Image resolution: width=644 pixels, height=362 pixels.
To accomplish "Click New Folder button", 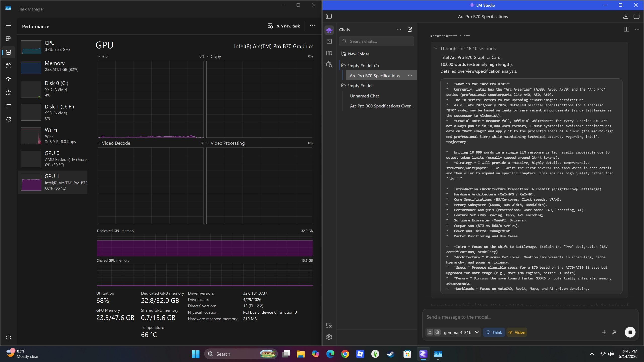I will (x=355, y=54).
